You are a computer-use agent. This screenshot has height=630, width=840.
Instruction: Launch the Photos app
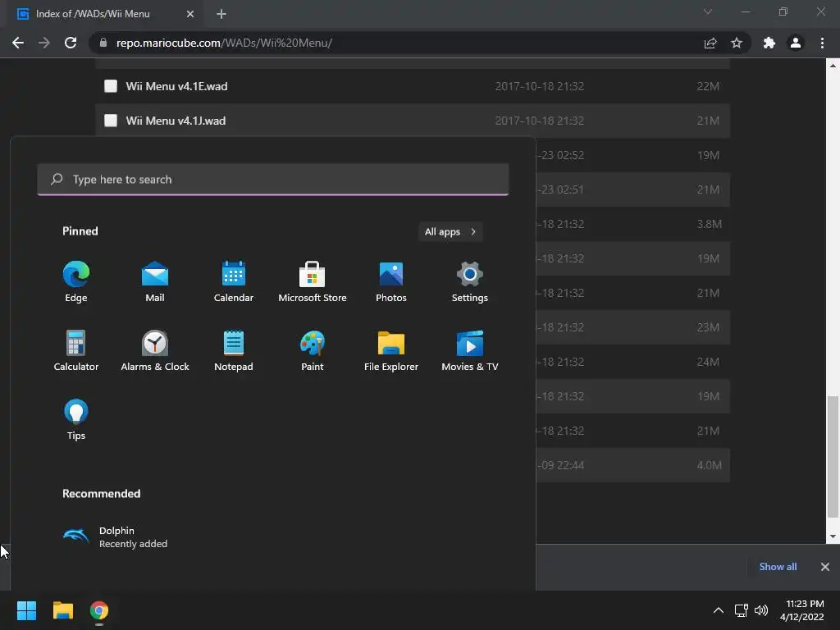[x=391, y=282]
